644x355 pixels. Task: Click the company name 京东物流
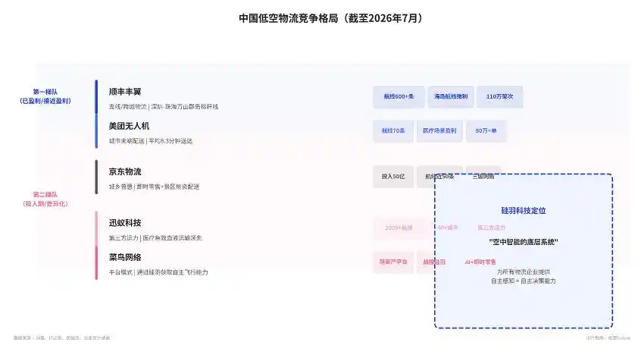click(x=125, y=171)
